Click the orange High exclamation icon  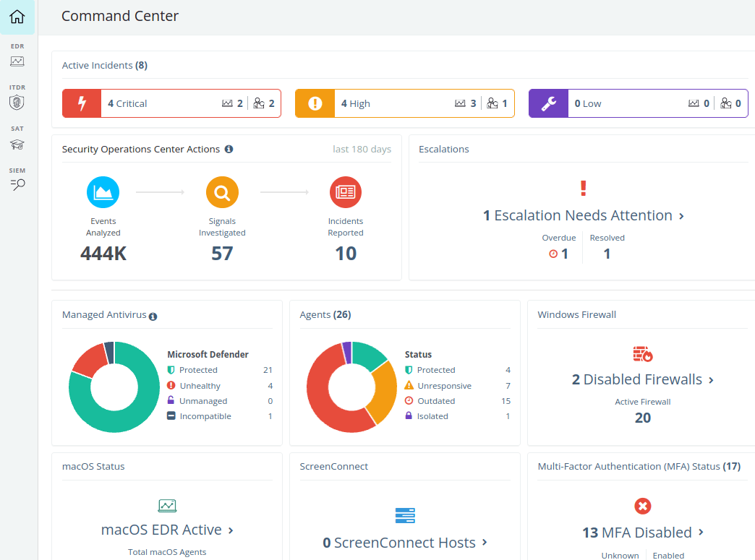pyautogui.click(x=315, y=103)
